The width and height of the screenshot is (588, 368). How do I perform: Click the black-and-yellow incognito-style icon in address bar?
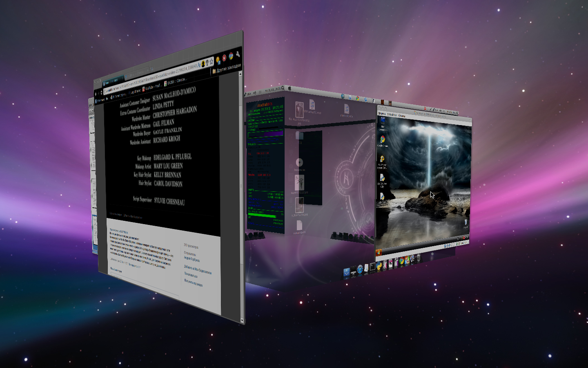pyautogui.click(x=203, y=64)
